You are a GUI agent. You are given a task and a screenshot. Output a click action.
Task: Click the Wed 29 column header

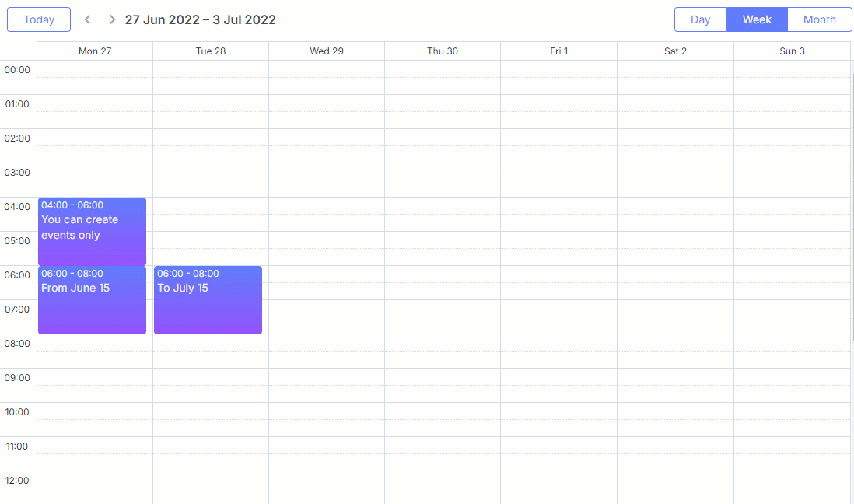click(327, 51)
